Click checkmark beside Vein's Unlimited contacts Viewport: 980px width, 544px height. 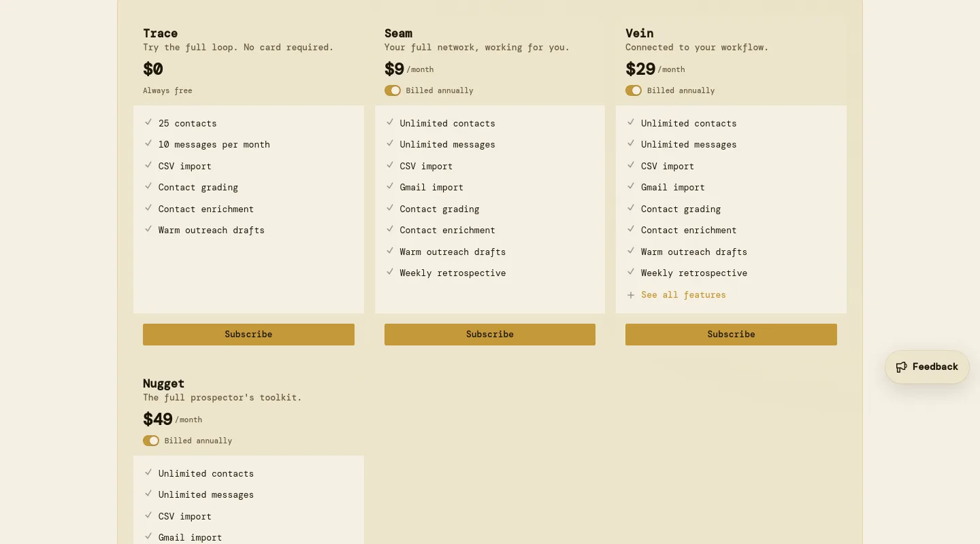coord(631,122)
